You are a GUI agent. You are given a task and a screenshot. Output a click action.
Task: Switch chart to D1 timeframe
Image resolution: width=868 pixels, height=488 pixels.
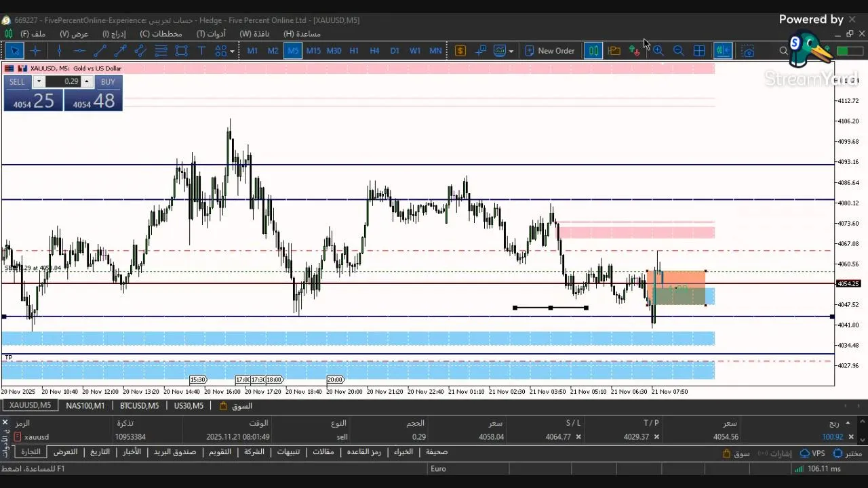(395, 51)
